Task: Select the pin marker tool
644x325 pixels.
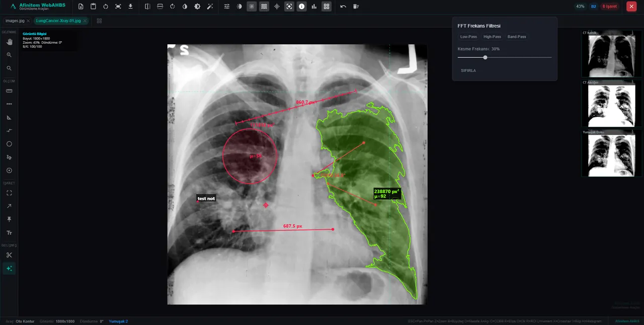Action: 9,219
